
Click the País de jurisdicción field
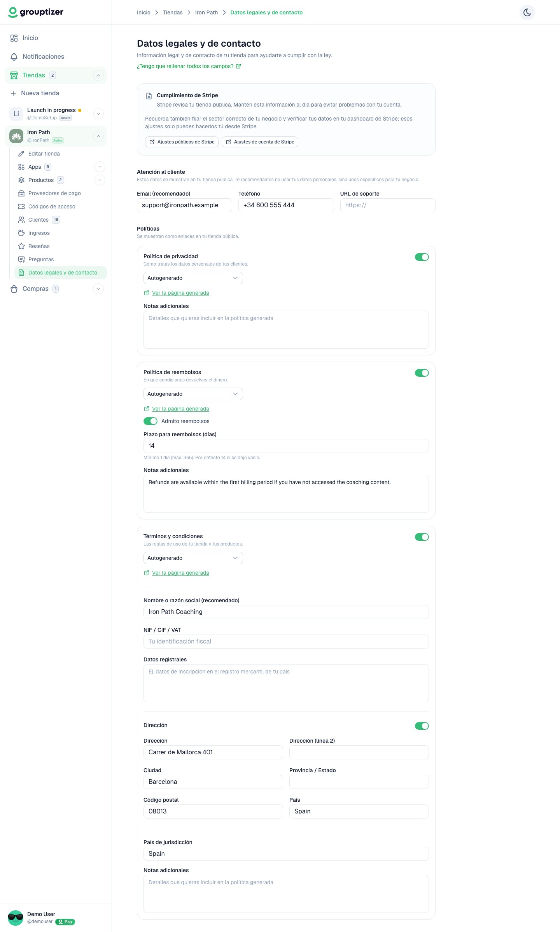(x=286, y=854)
